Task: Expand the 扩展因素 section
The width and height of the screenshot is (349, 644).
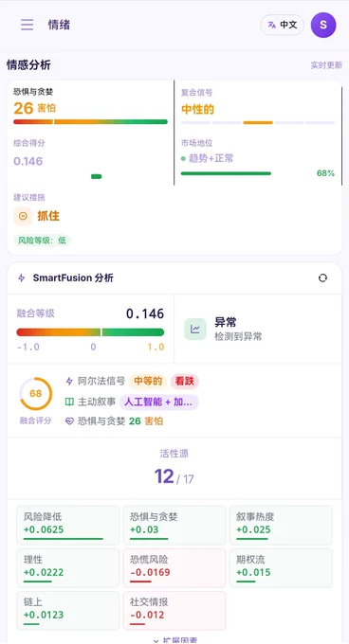Action: 174,640
